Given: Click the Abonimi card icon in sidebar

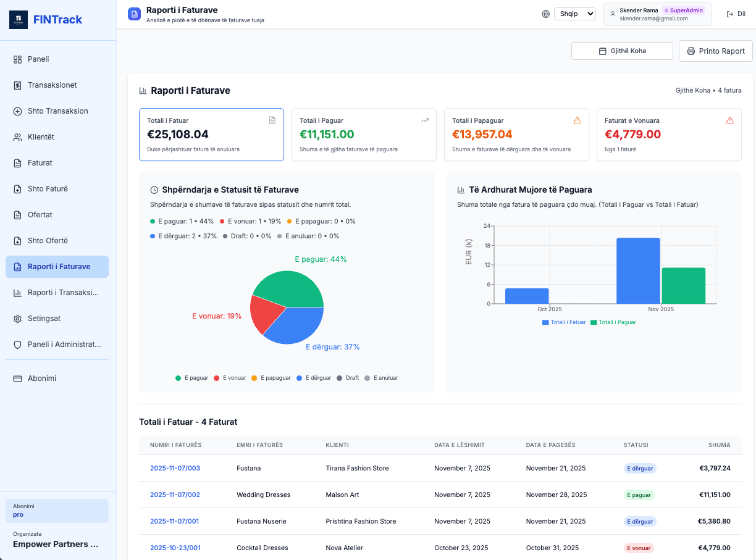Looking at the screenshot, I should pos(17,378).
